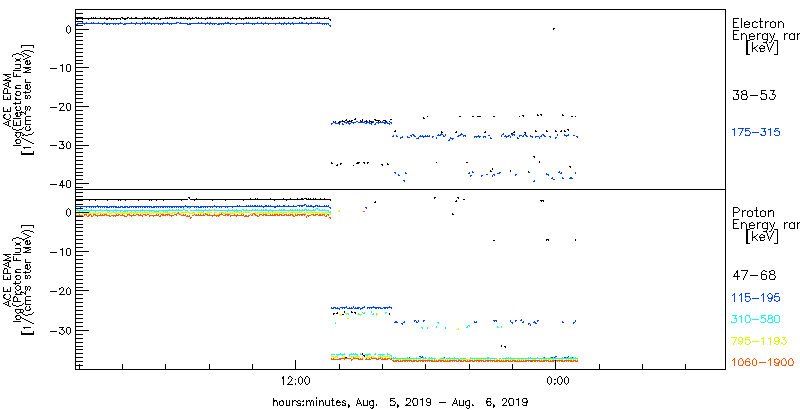Screen dimensions: 800x410
Task: Click the -30 tick label on proton axis
Action: click(x=61, y=330)
